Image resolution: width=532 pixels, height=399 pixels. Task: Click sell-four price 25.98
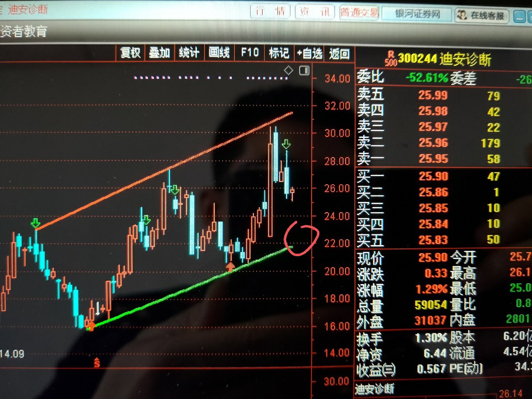(433, 111)
